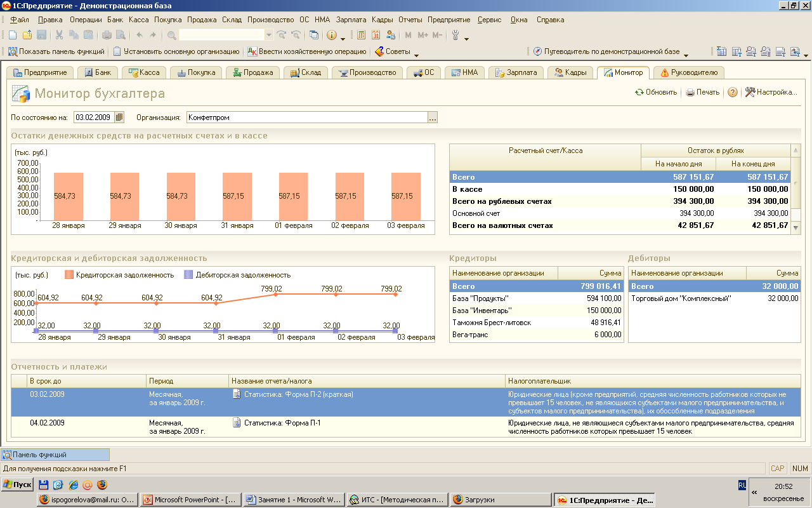
Task: Select the Статистика: Форма П-1 report row
Action: (406, 427)
